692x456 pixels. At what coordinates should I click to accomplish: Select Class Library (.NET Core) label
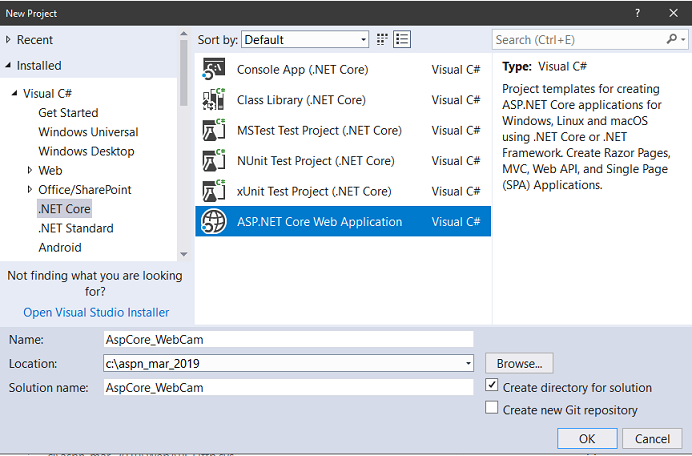tap(301, 100)
